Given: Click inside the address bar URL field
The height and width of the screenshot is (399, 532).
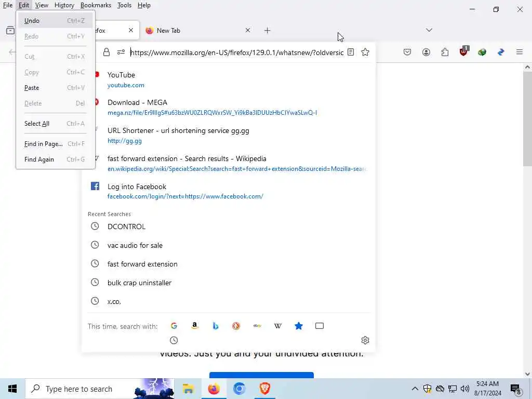Looking at the screenshot, I should tap(237, 52).
